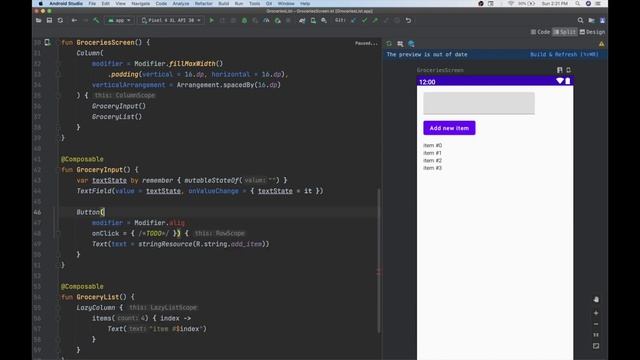
Task: Open the user account icon in the toolbar
Action: [x=602, y=20]
